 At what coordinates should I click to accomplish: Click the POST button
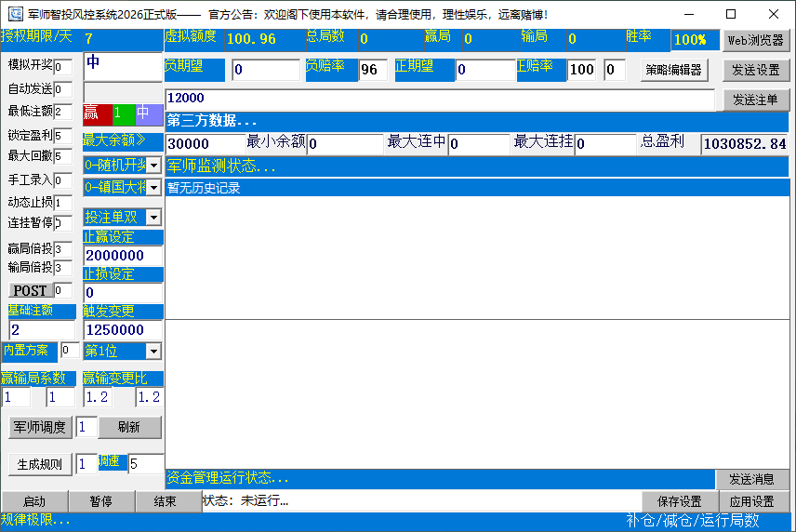[31, 290]
